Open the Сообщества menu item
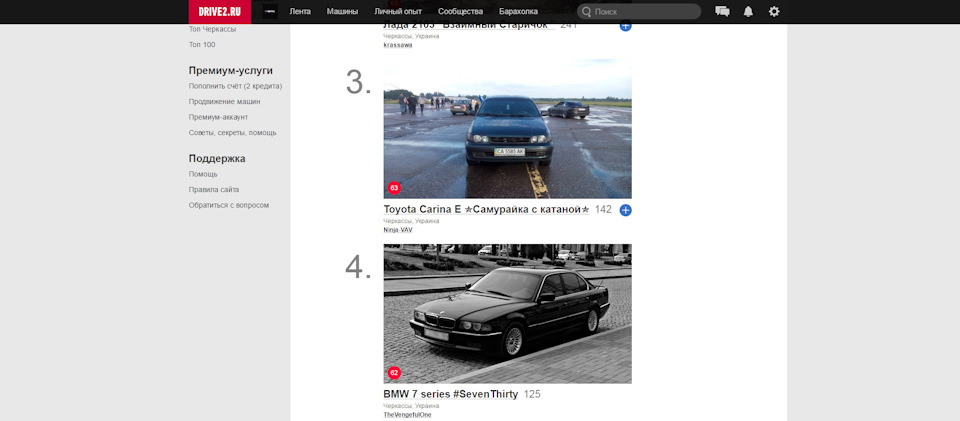960x421 pixels. point(460,12)
